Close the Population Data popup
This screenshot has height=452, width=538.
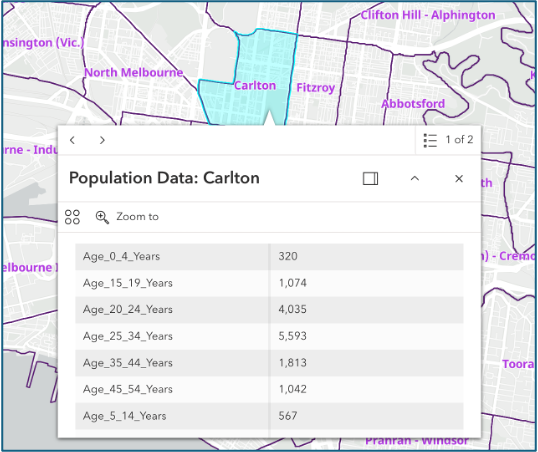point(459,178)
